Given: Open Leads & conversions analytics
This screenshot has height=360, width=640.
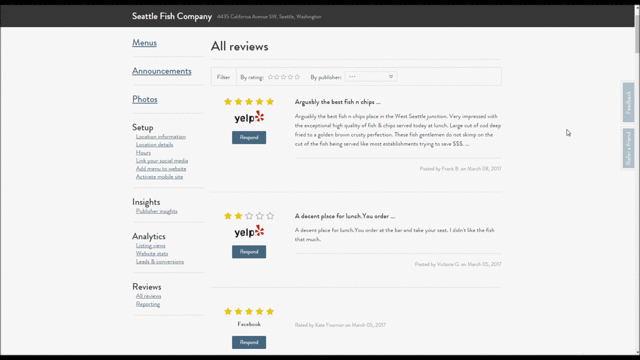Looking at the screenshot, I should pos(160,262).
